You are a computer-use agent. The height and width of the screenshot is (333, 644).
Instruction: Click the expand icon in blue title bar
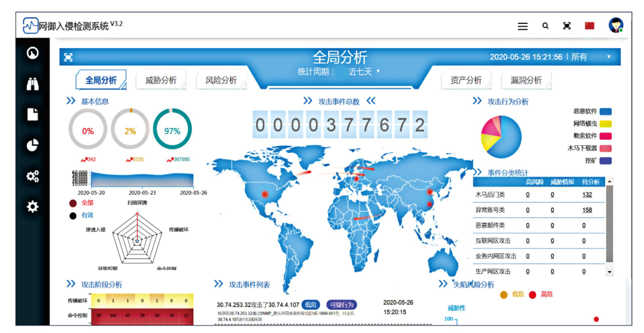(x=69, y=57)
